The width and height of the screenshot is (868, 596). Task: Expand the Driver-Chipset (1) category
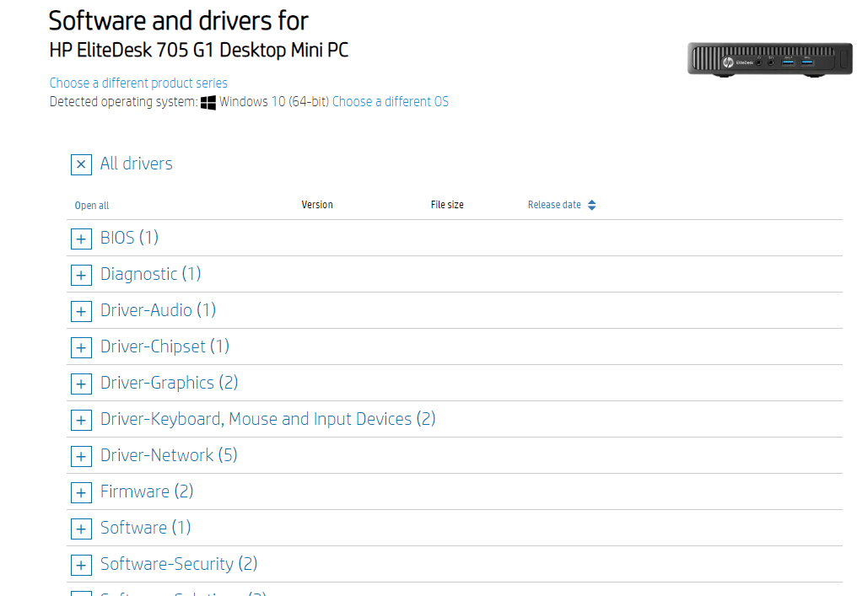point(81,347)
